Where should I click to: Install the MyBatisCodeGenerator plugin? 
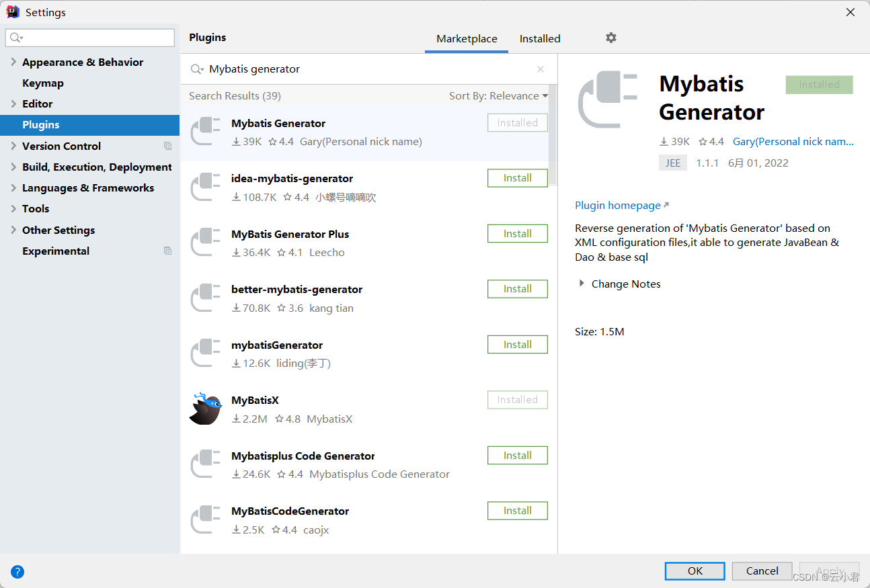[518, 511]
